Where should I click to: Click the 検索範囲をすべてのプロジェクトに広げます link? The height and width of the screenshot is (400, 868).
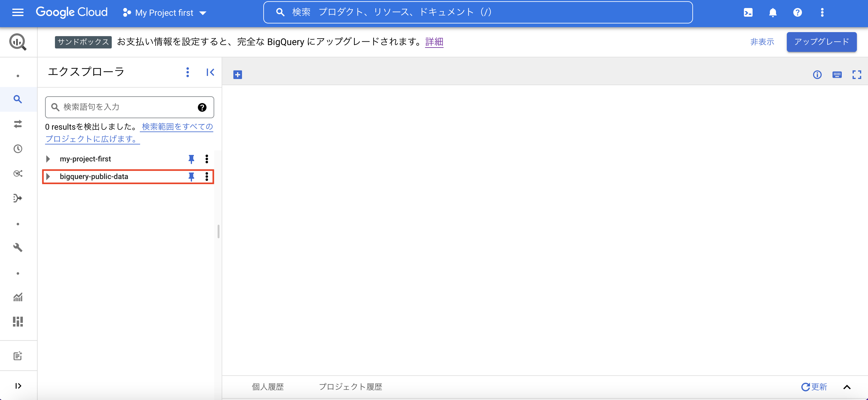pos(129,133)
